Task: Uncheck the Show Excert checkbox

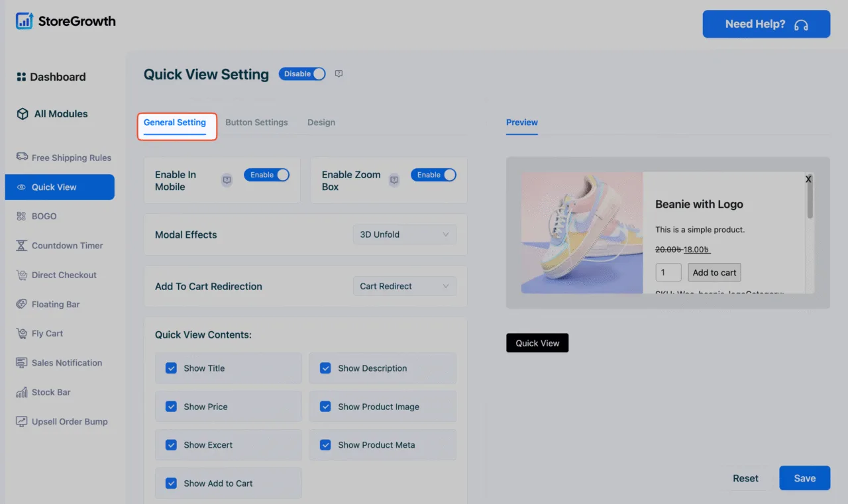Action: coord(171,445)
